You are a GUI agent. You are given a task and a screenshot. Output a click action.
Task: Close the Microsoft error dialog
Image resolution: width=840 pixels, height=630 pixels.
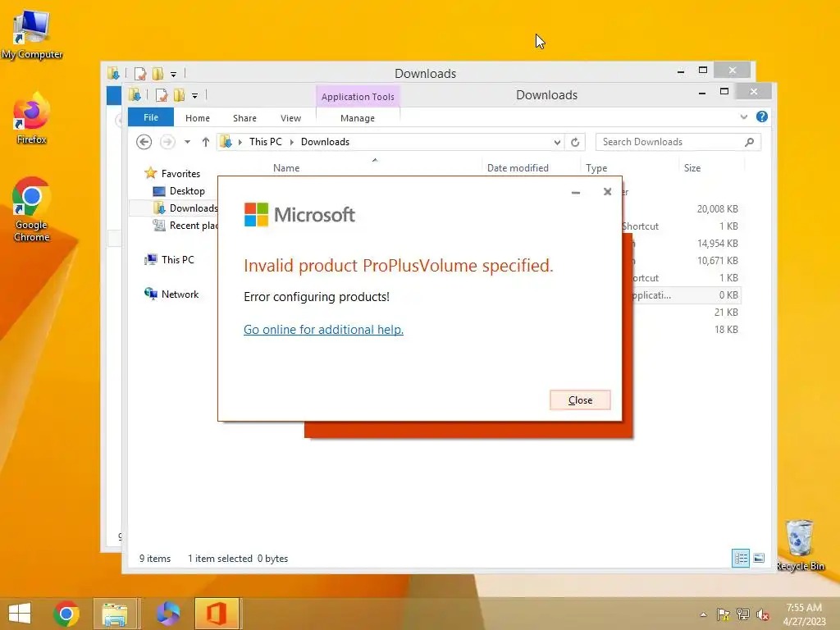click(x=580, y=400)
